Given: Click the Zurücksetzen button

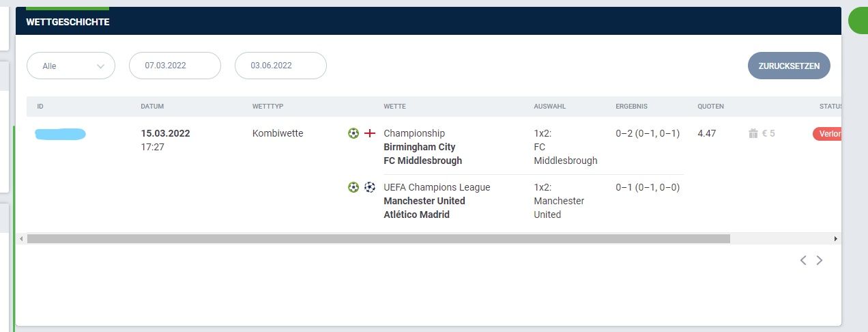Looking at the screenshot, I should pos(789,66).
